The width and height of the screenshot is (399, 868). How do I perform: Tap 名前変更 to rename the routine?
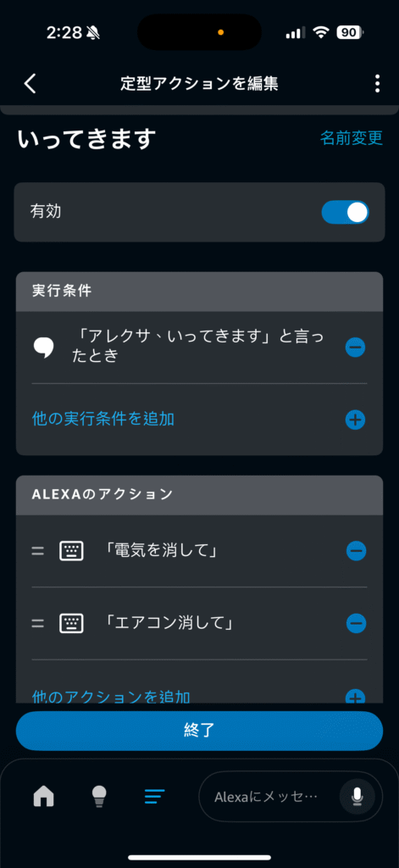pyautogui.click(x=352, y=137)
